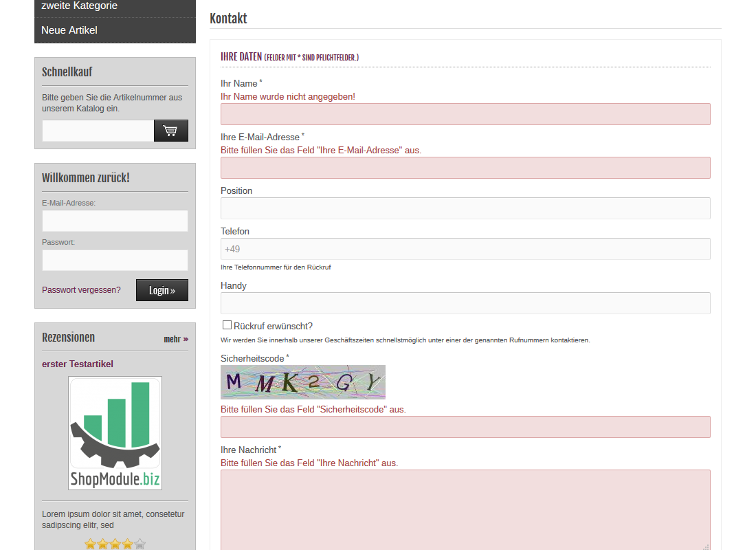
Task: Click the Sicherheitscode text input field
Action: tap(465, 427)
